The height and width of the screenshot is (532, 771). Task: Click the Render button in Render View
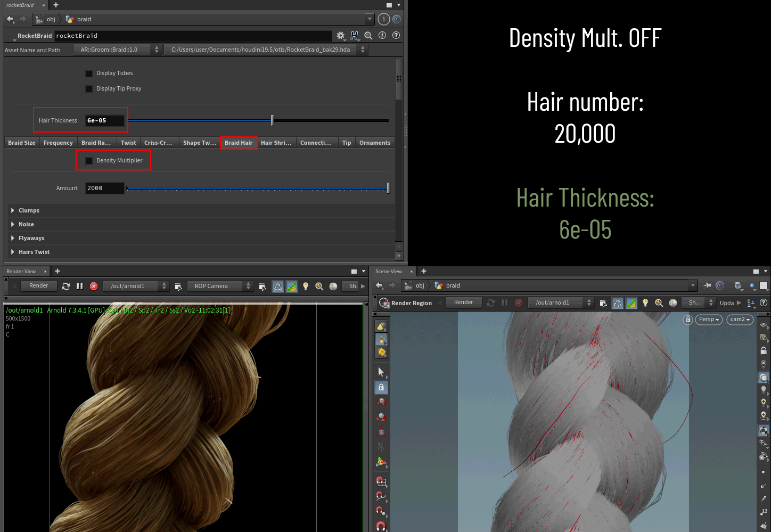coord(38,286)
